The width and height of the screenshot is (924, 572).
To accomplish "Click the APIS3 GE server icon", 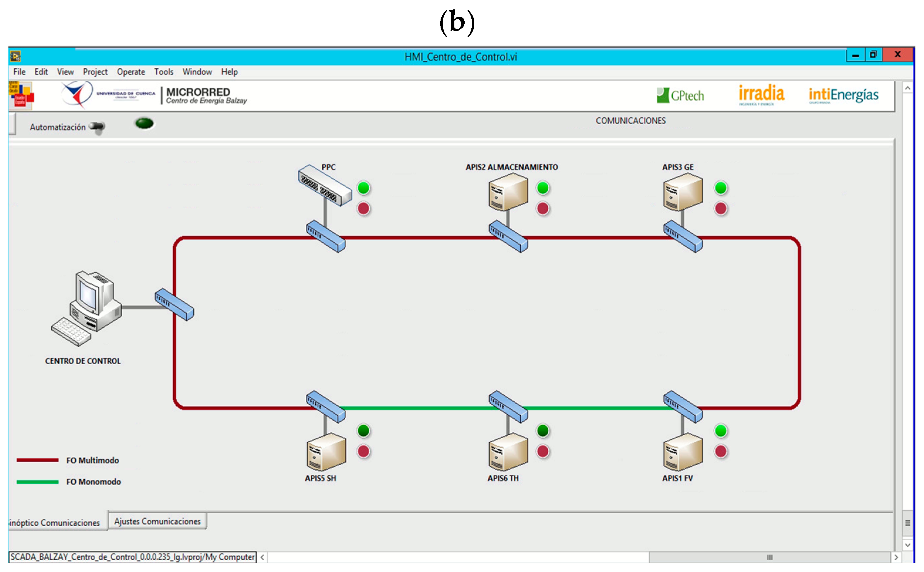I will pos(683,192).
